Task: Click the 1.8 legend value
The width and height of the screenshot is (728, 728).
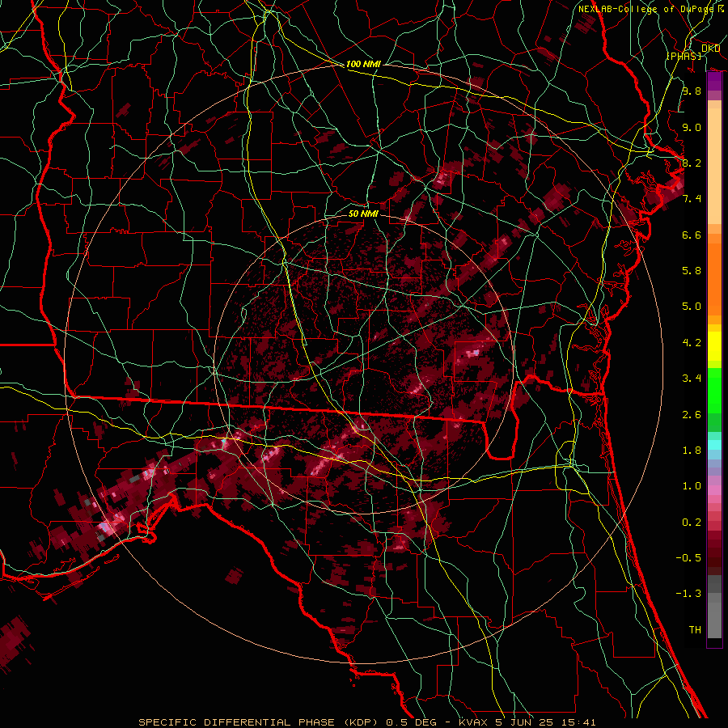Action: tap(692, 451)
